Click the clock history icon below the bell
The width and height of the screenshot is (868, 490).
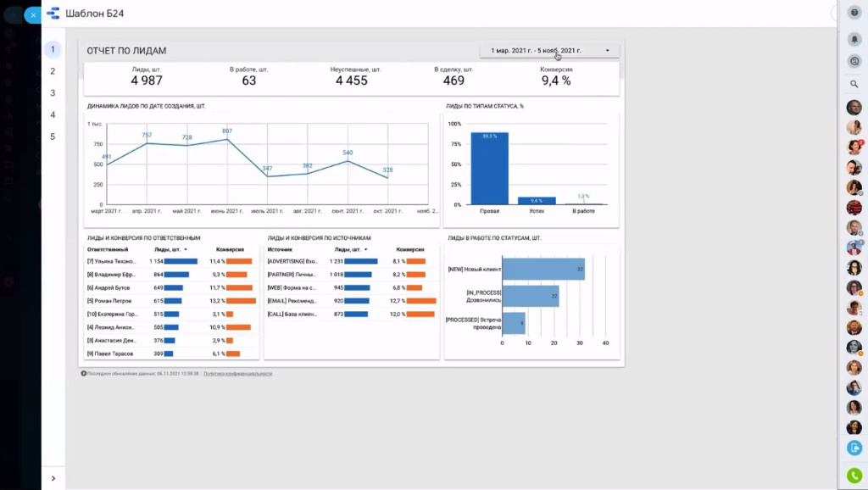pyautogui.click(x=854, y=61)
